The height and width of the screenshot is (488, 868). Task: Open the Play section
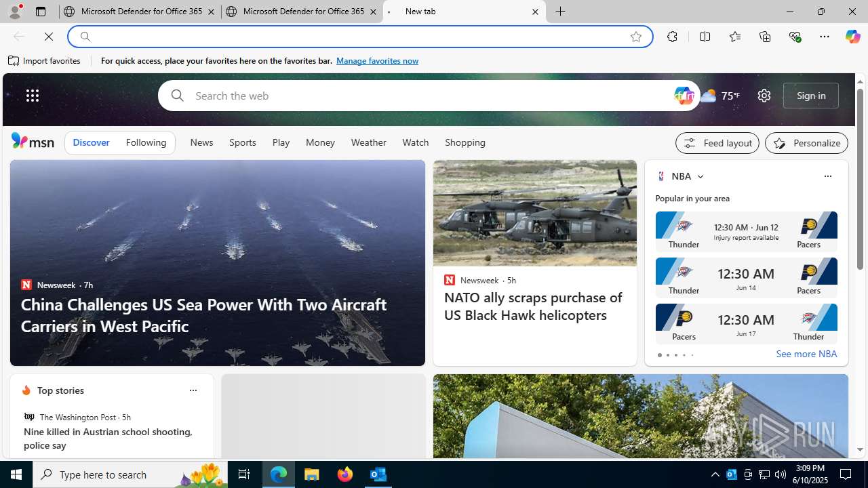(x=281, y=143)
